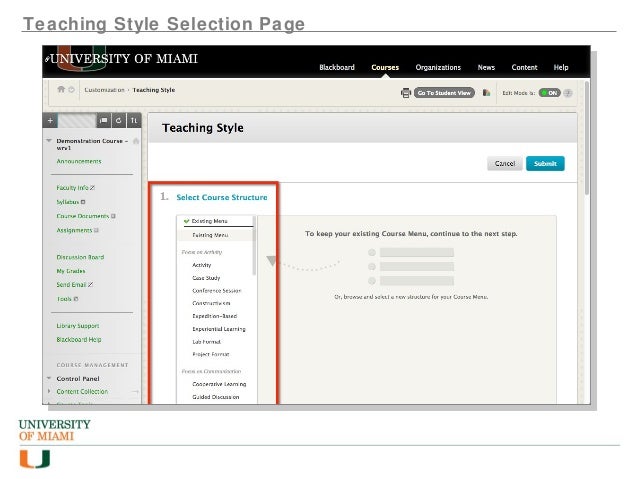Viewport: 638px width, 479px height.
Task: Open Library Support link
Action: tap(78, 326)
